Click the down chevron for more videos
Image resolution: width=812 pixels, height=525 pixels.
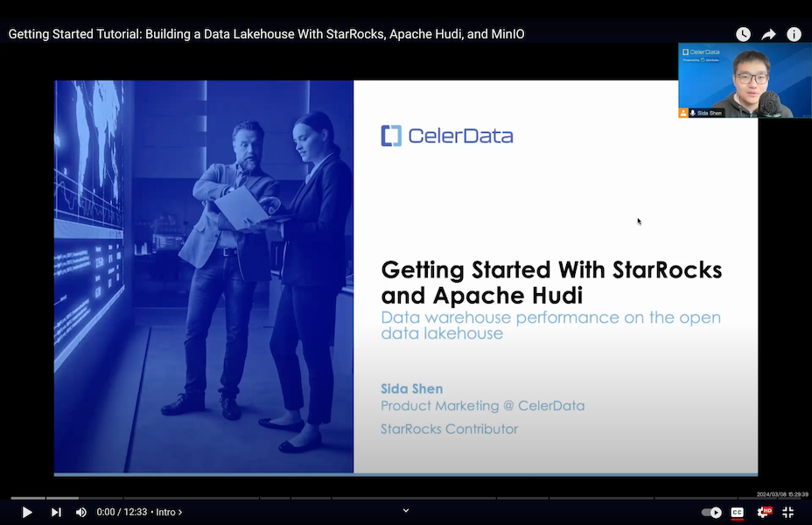pyautogui.click(x=406, y=510)
